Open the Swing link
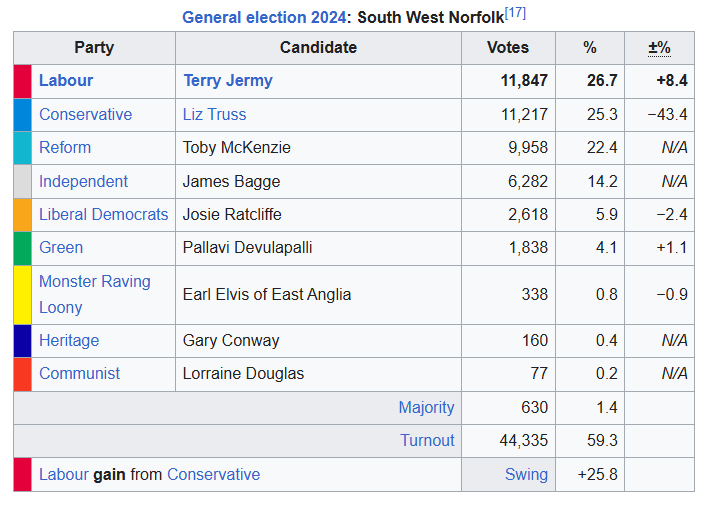 pyautogui.click(x=526, y=474)
